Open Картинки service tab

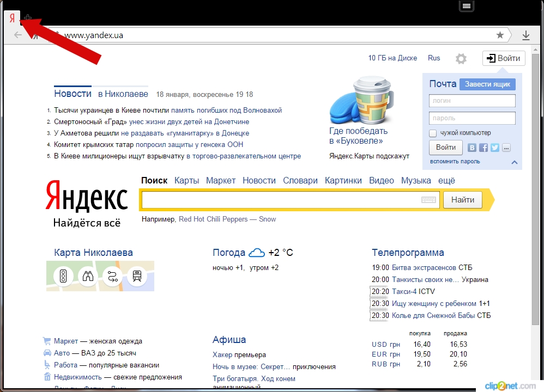[343, 181]
